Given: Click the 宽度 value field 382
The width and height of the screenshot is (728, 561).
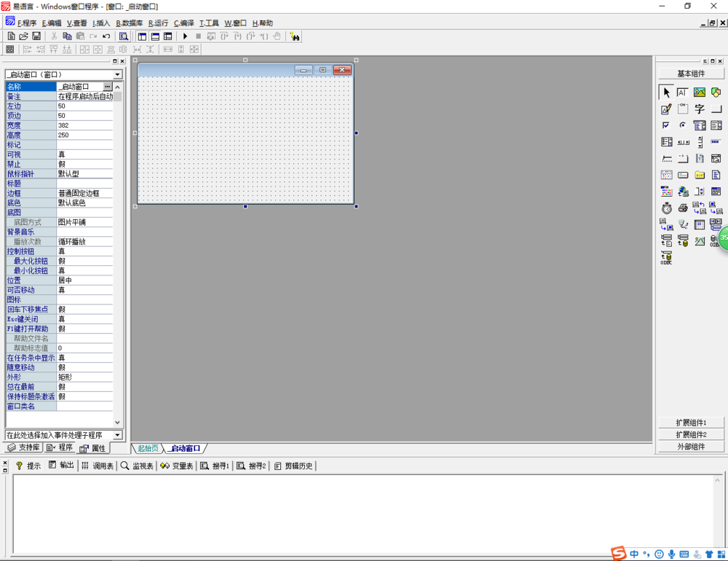Looking at the screenshot, I should 84,125.
